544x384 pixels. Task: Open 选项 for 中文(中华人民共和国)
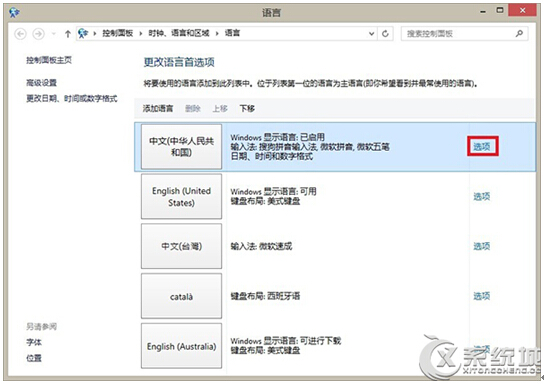(x=482, y=147)
